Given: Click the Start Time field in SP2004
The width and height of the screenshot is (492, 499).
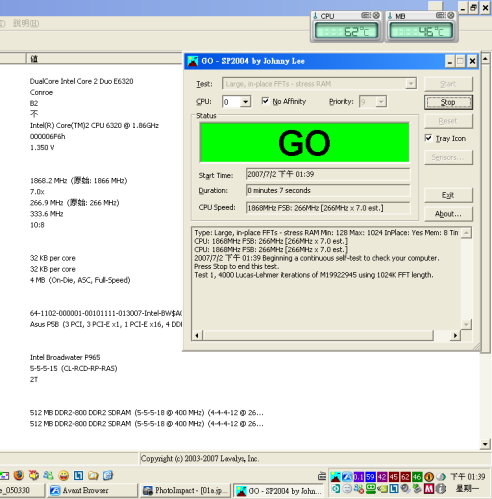Looking at the screenshot, I should pyautogui.click(x=328, y=174).
